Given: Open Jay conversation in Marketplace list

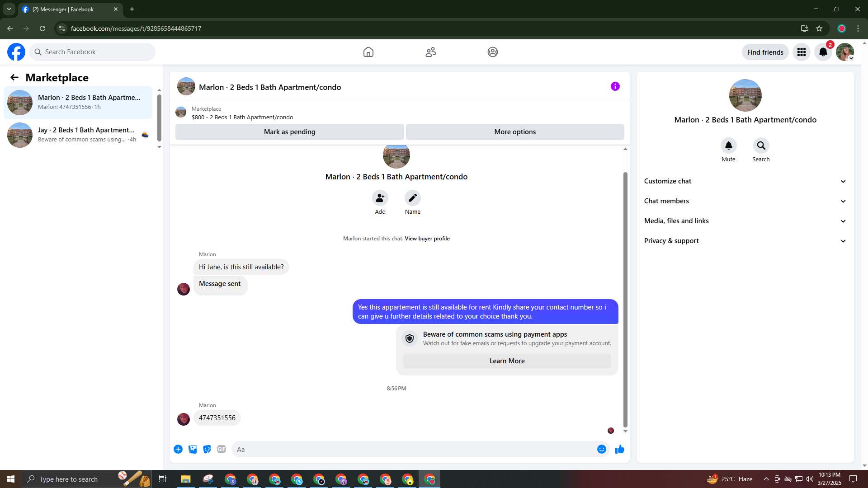Looking at the screenshot, I should (78, 135).
